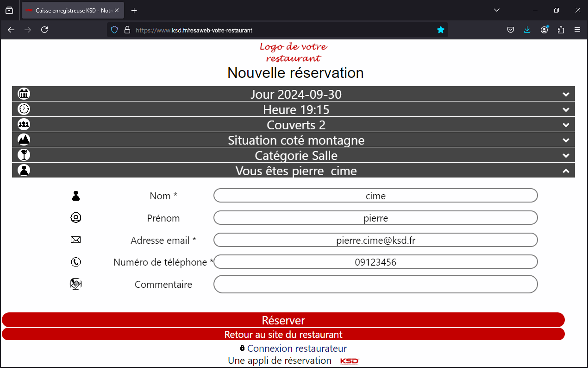The image size is (588, 368).
Task: Click the Commentaire label
Action: [163, 284]
